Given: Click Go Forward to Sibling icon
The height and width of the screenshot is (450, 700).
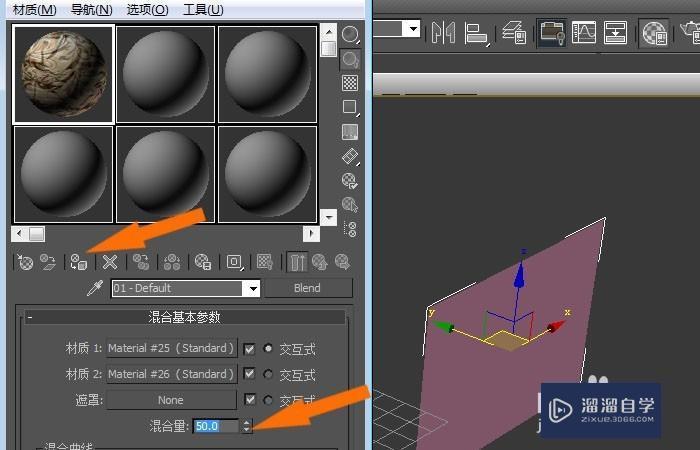Looking at the screenshot, I should (342, 262).
